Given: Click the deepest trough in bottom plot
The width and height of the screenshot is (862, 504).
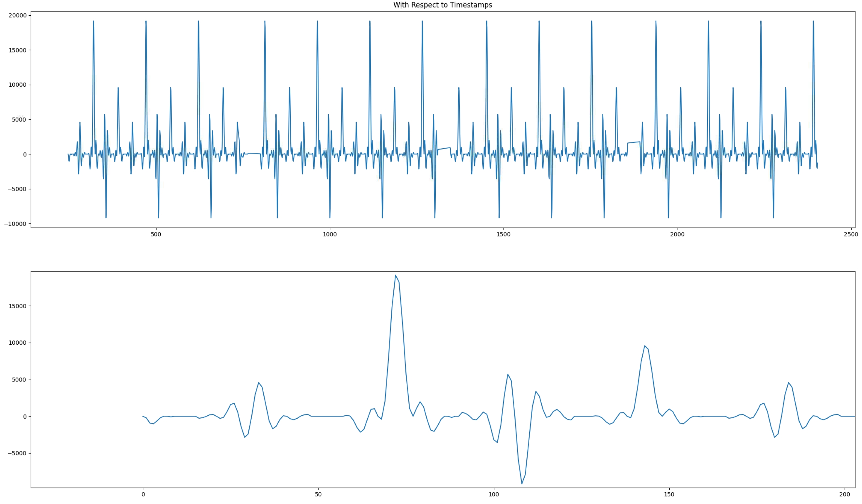Looking at the screenshot, I should [522, 483].
